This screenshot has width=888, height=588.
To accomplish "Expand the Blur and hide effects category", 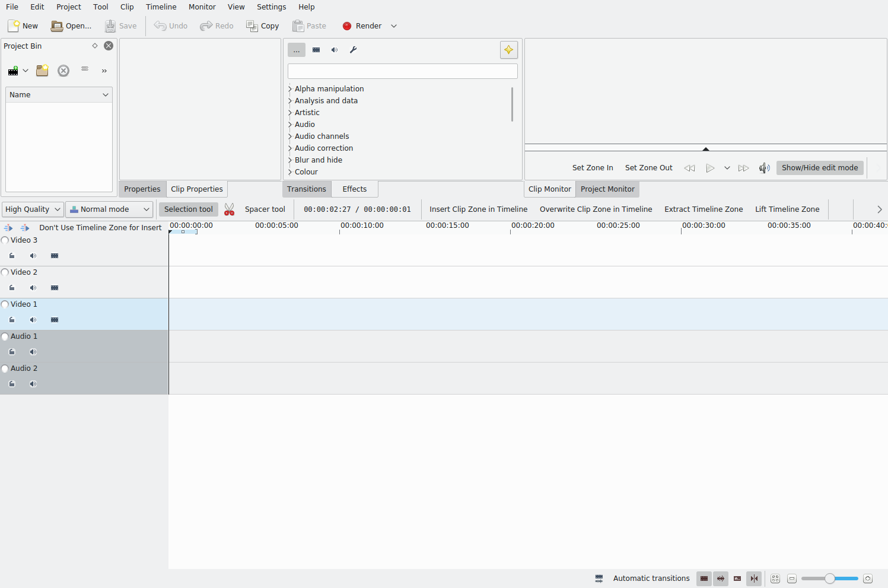I will (x=290, y=160).
